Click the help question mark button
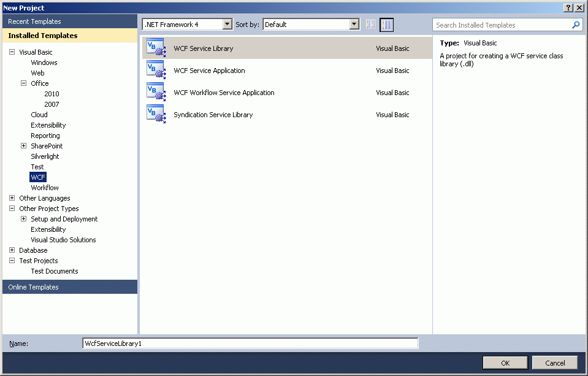 coord(568,8)
